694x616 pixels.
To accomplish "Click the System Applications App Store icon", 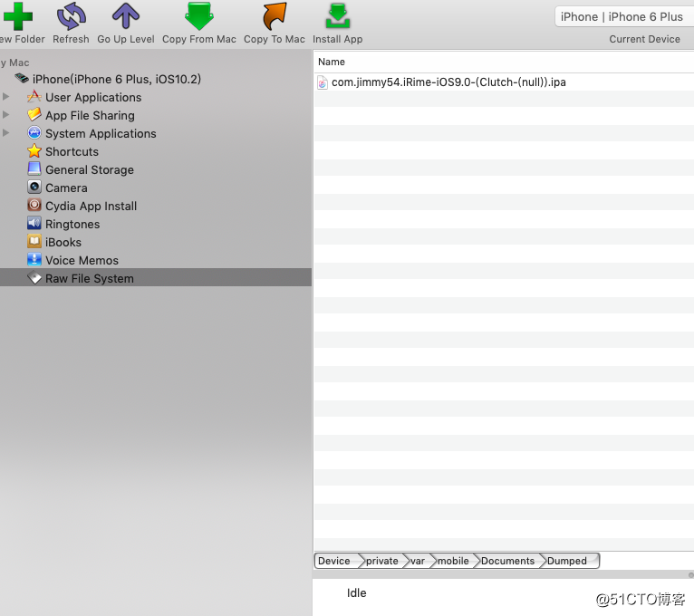I will pyautogui.click(x=34, y=133).
